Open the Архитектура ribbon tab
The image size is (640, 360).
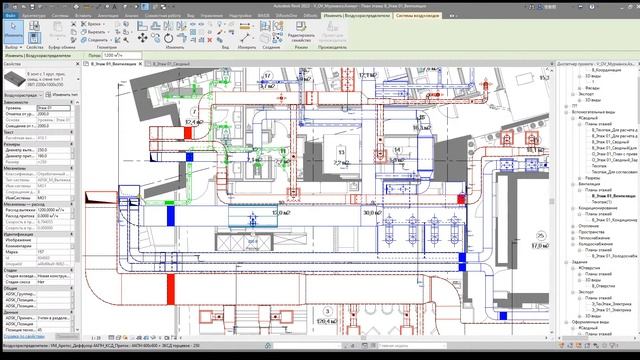(x=34, y=16)
